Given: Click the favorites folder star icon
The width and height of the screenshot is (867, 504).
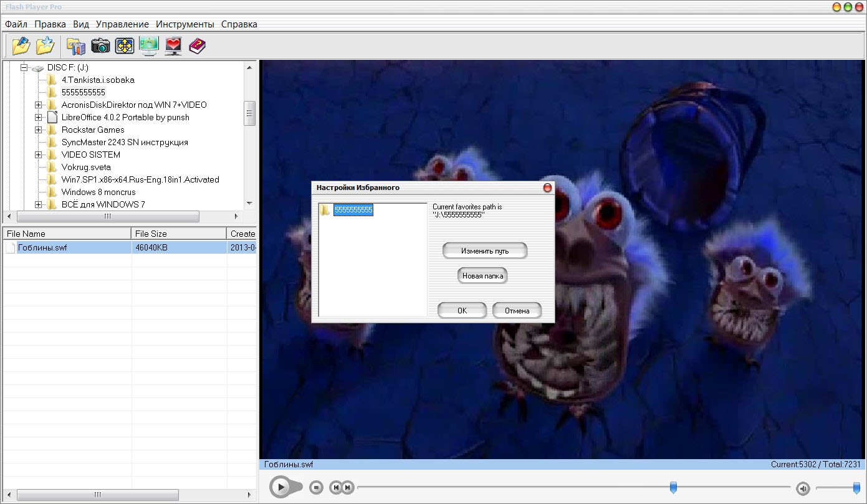Looking at the screenshot, I should 45,45.
